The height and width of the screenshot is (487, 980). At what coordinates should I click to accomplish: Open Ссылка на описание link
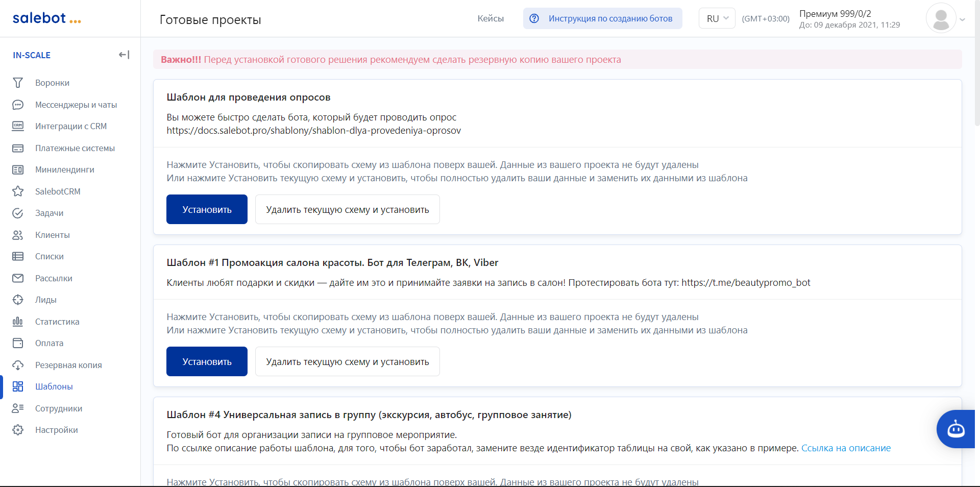click(846, 448)
